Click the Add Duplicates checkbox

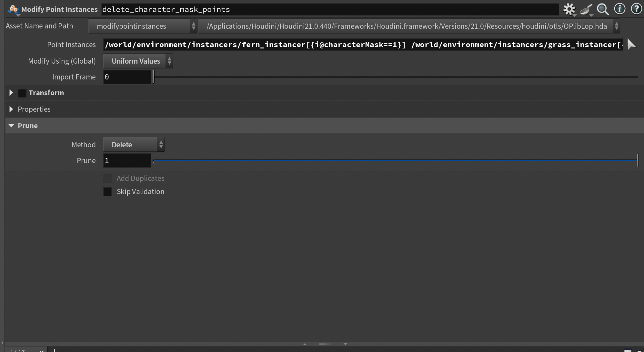click(107, 178)
